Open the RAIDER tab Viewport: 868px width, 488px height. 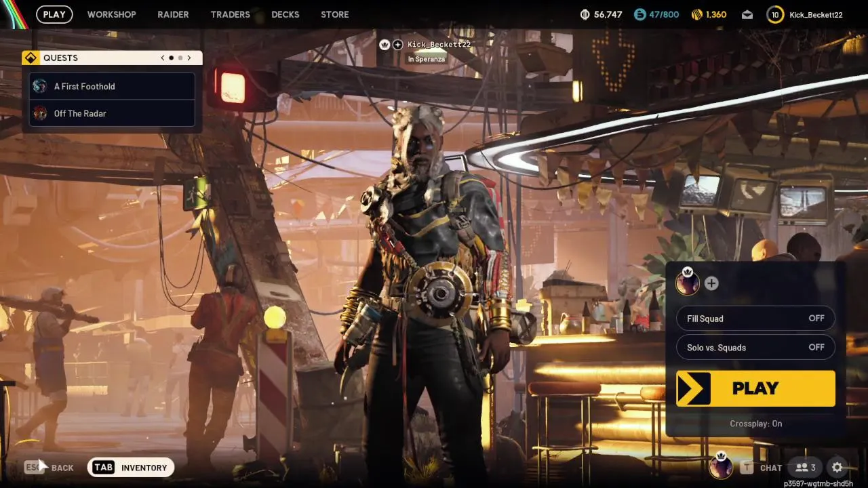coord(173,14)
